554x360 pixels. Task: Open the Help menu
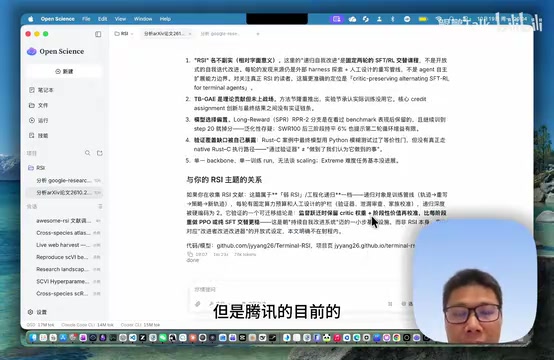(x=165, y=19)
